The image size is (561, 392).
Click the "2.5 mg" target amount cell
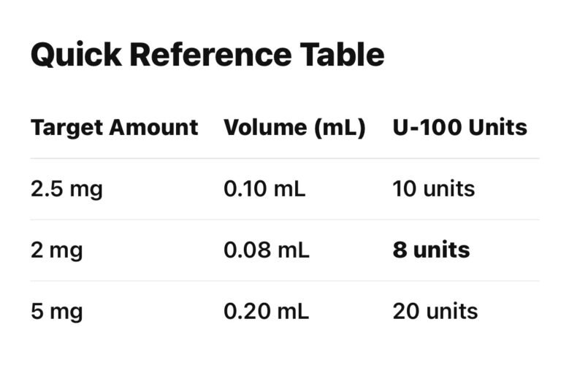(x=66, y=189)
